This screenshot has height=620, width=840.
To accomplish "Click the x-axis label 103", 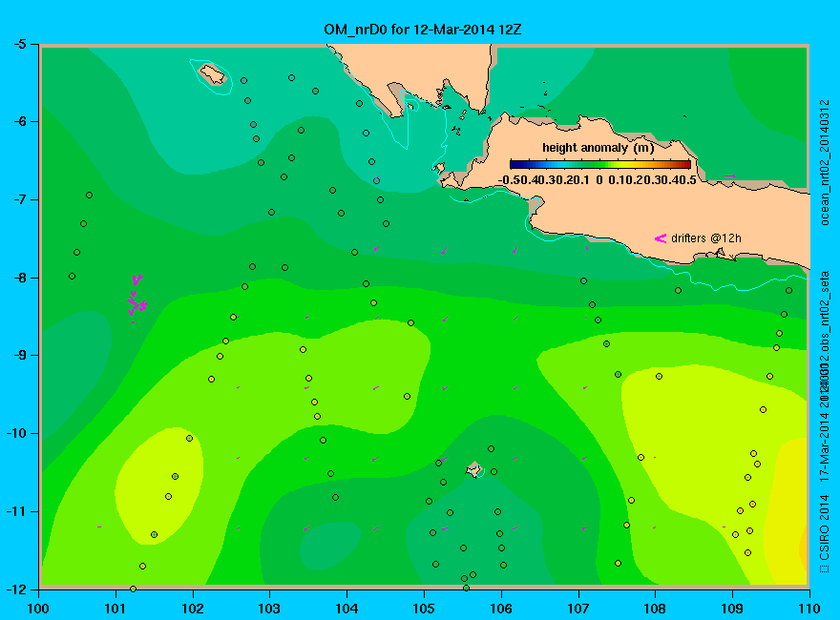I will 269,609.
